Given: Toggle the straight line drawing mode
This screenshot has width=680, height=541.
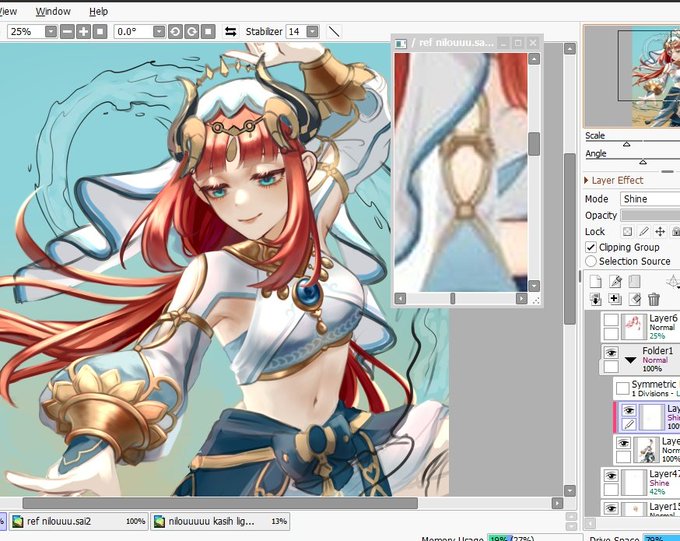Looking at the screenshot, I should 333,32.
